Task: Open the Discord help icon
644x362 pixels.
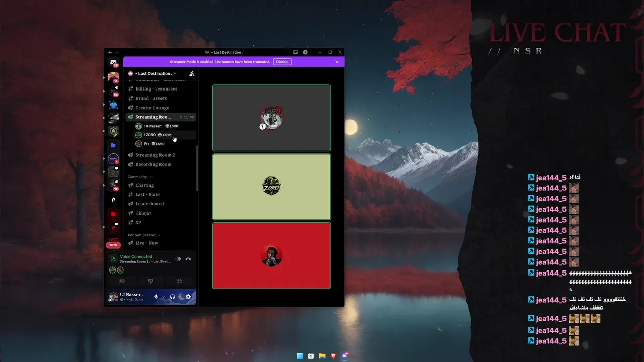Action: 305,52
